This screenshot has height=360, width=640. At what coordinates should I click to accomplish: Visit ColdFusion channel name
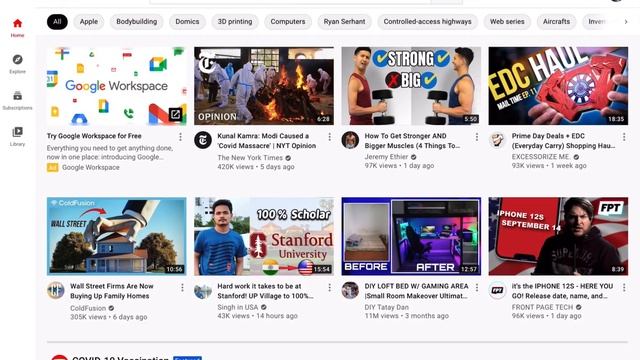coord(88,308)
